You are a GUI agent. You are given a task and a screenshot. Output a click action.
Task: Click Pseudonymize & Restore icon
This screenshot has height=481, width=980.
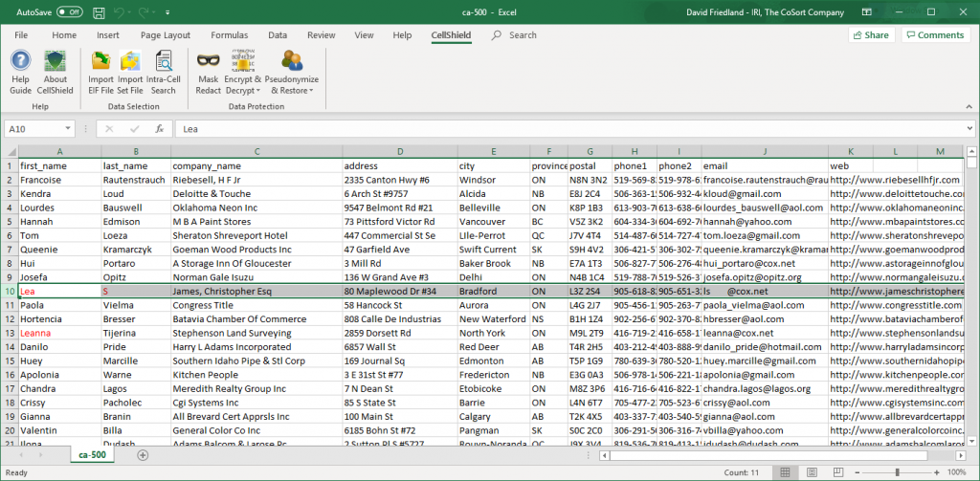coord(292,60)
